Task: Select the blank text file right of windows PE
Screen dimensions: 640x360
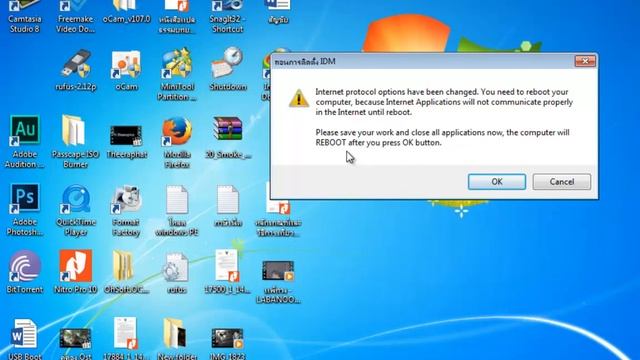Action: tap(227, 205)
